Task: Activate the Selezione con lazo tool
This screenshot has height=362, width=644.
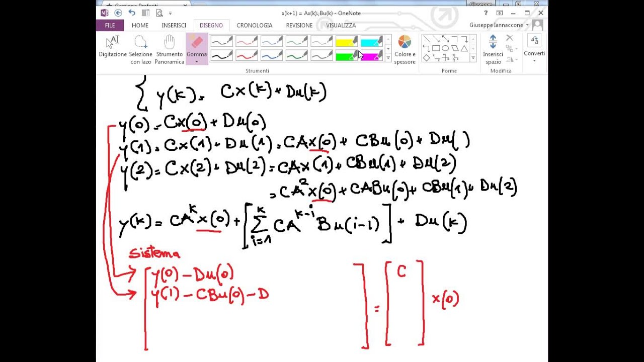Action: [x=141, y=50]
